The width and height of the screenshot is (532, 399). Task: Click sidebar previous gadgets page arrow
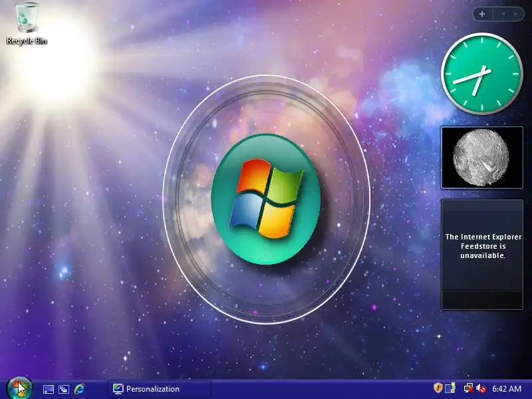click(503, 14)
